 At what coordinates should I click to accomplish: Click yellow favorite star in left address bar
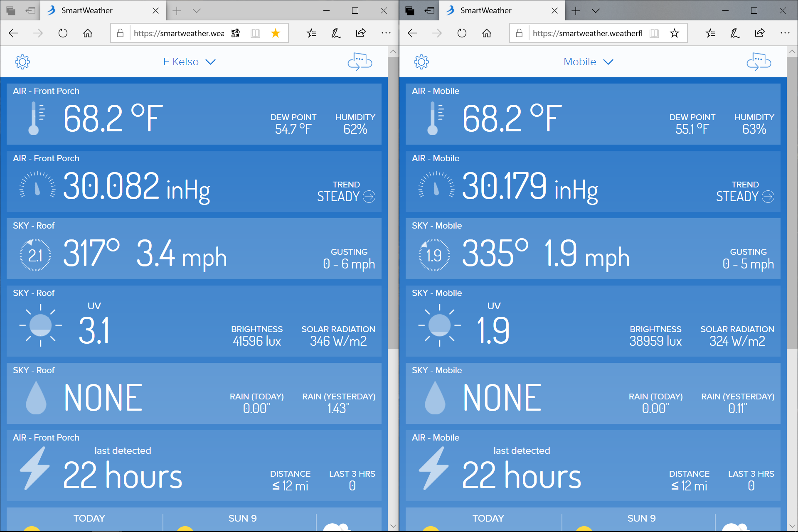276,33
